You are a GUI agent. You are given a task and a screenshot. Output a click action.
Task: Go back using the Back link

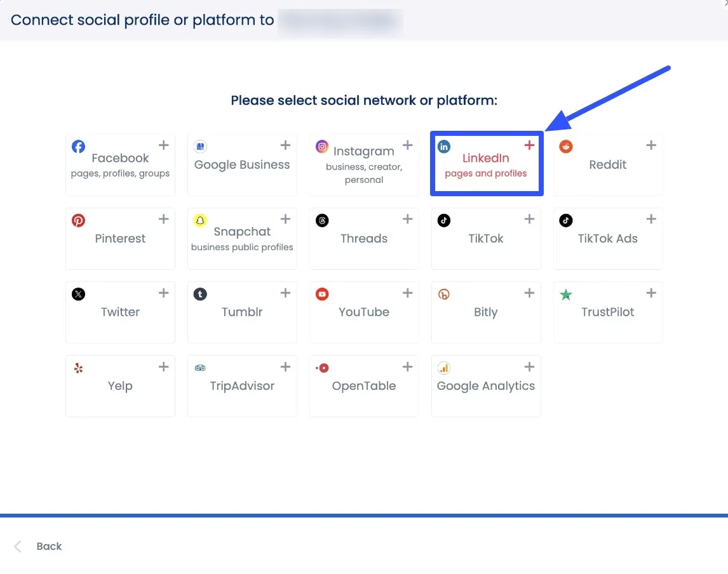(48, 546)
